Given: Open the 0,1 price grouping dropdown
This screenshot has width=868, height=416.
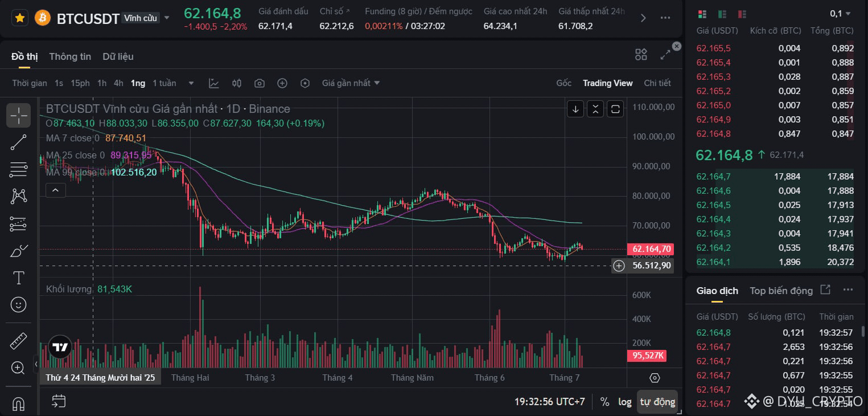Looking at the screenshot, I should [x=841, y=14].
